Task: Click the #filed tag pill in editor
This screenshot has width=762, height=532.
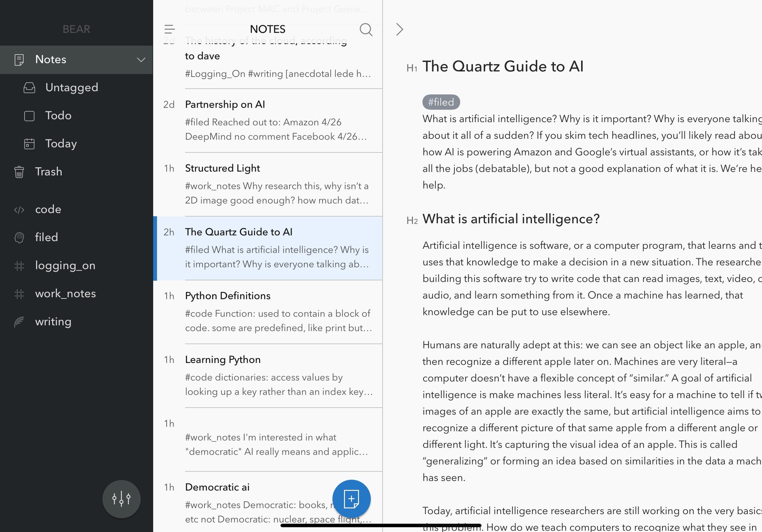Action: [441, 102]
